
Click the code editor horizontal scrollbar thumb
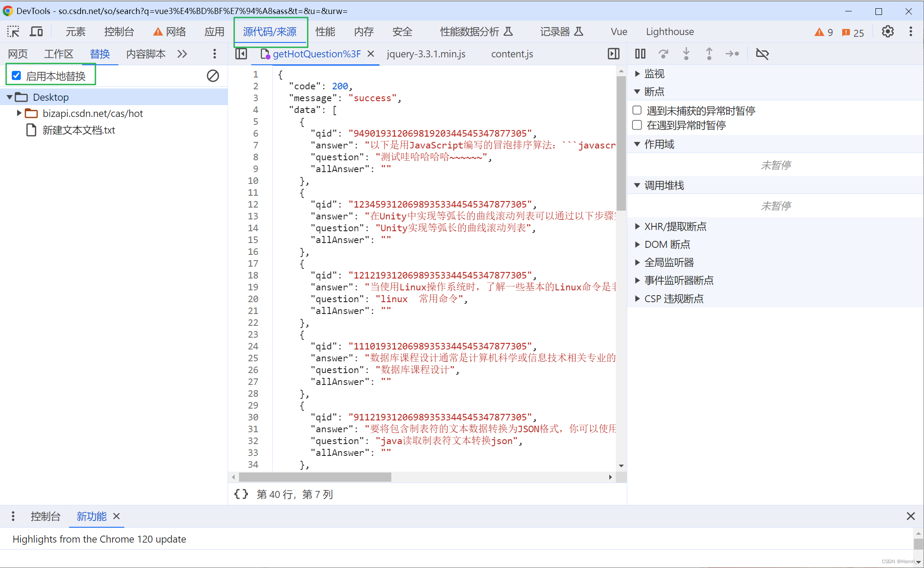pyautogui.click(x=315, y=477)
